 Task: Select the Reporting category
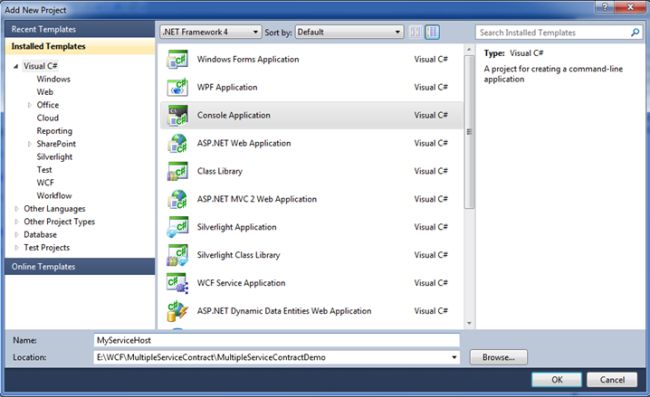54,131
